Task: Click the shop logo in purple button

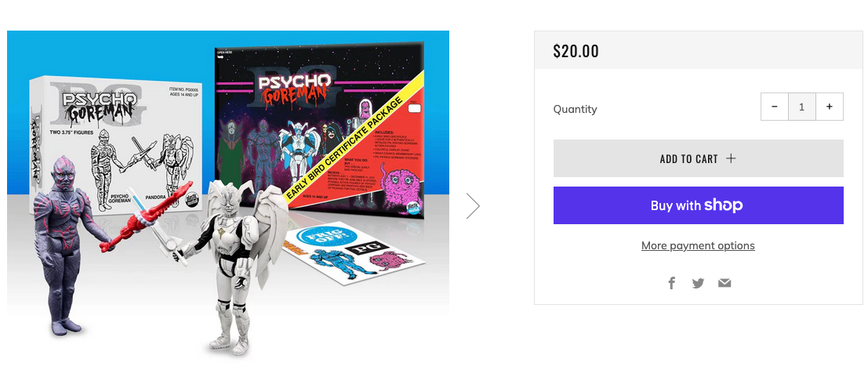Action: click(x=724, y=205)
